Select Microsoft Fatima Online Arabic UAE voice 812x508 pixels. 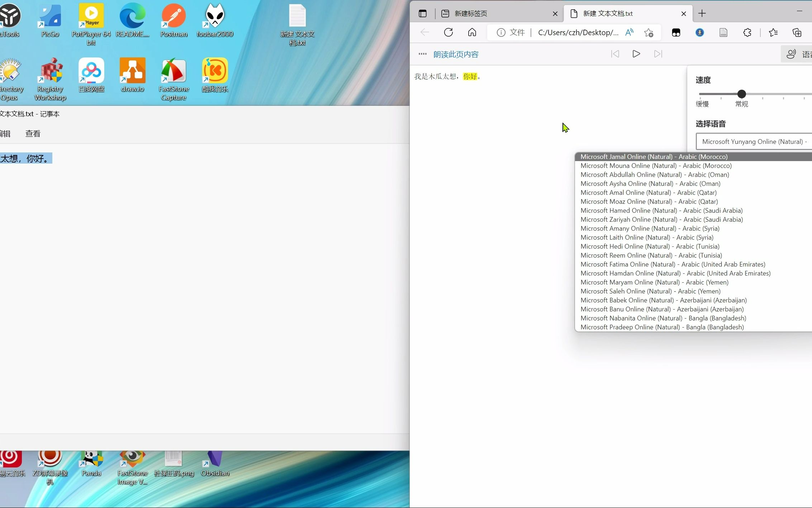[673, 264]
